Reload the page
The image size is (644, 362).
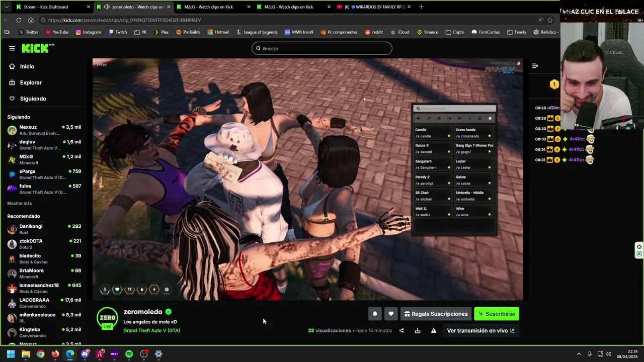(19, 20)
